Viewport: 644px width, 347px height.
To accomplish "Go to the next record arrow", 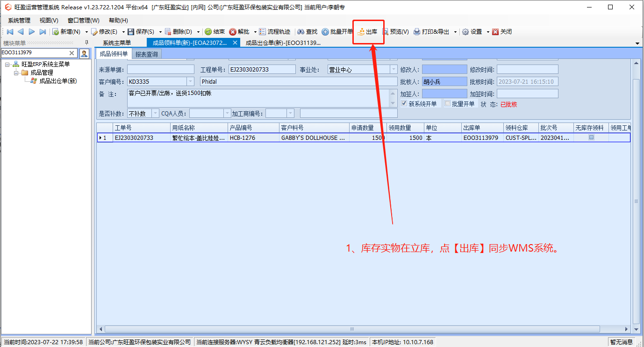I will point(32,32).
